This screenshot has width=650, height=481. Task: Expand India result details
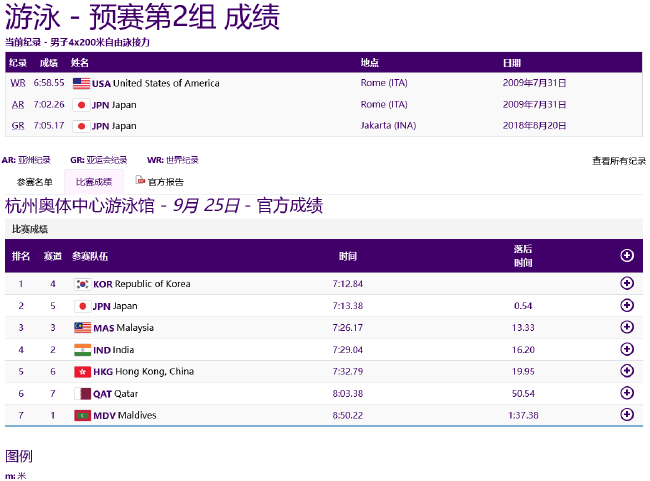(626, 349)
